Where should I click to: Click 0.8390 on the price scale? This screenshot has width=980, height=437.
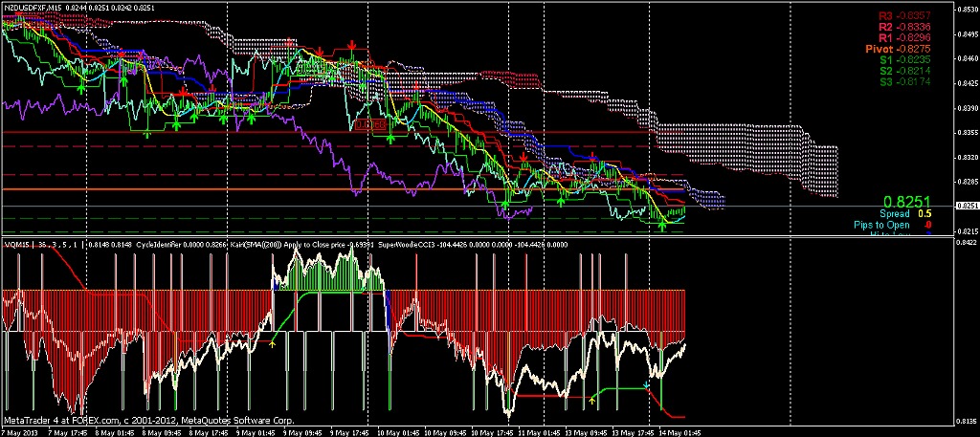click(x=967, y=108)
